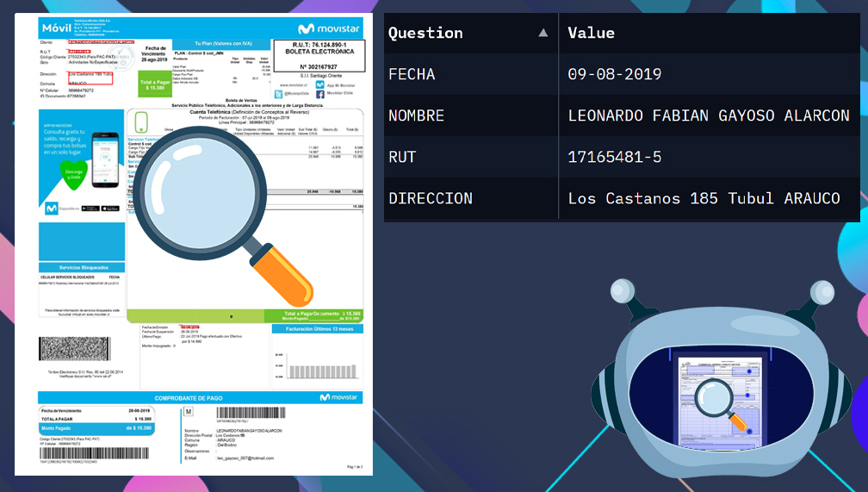
Task: Click the green Descarga y úsala heart
Action: click(74, 175)
